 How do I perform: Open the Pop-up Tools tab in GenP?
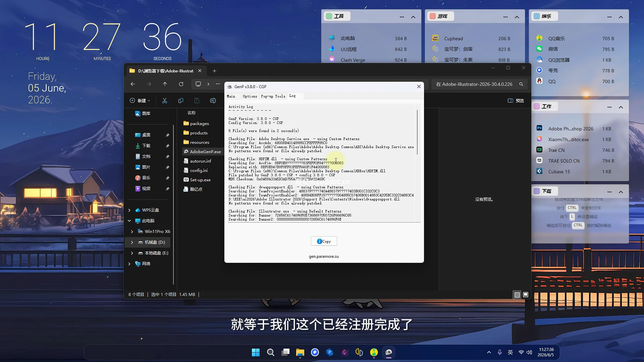(273, 96)
